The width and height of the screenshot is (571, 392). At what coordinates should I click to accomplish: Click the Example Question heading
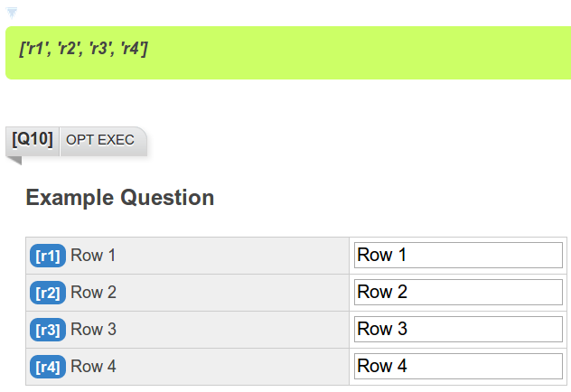click(x=120, y=198)
